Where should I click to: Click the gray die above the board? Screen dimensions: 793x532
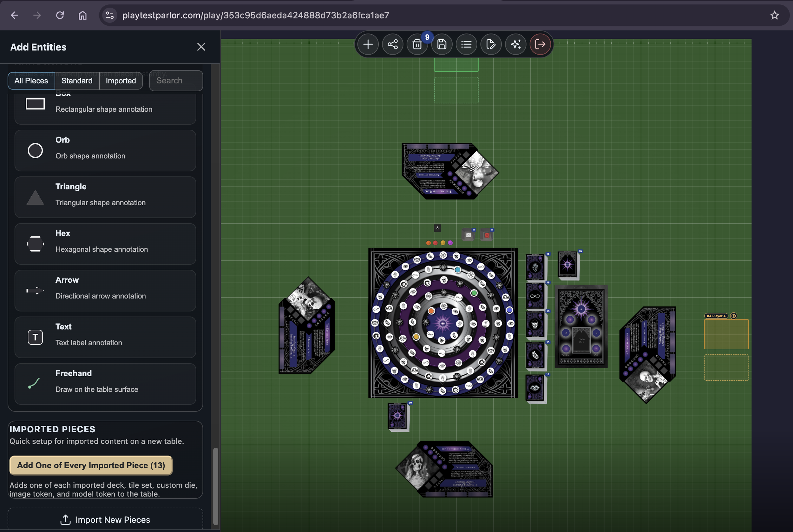tap(469, 235)
